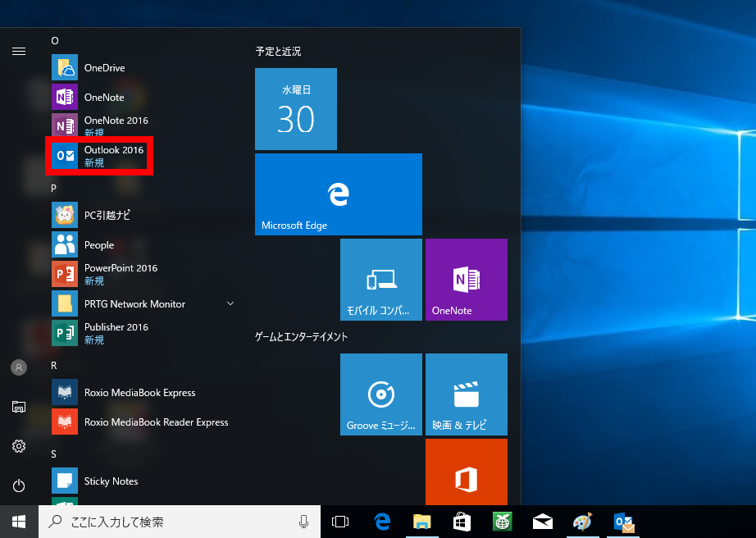Image resolution: width=756 pixels, height=538 pixels.
Task: Open the Start hamburger menu
Action: 18,51
